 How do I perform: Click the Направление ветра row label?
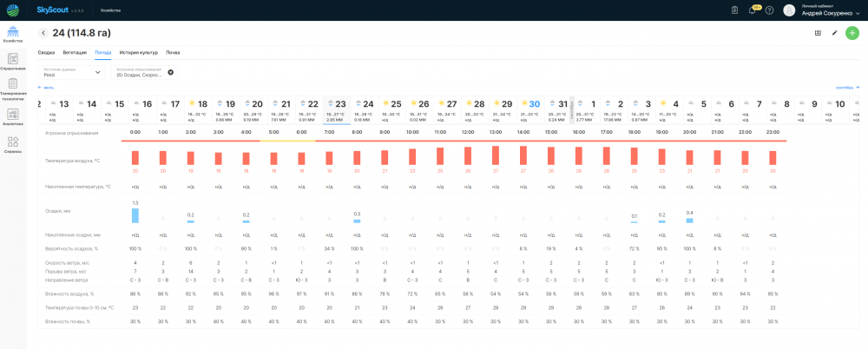point(68,280)
